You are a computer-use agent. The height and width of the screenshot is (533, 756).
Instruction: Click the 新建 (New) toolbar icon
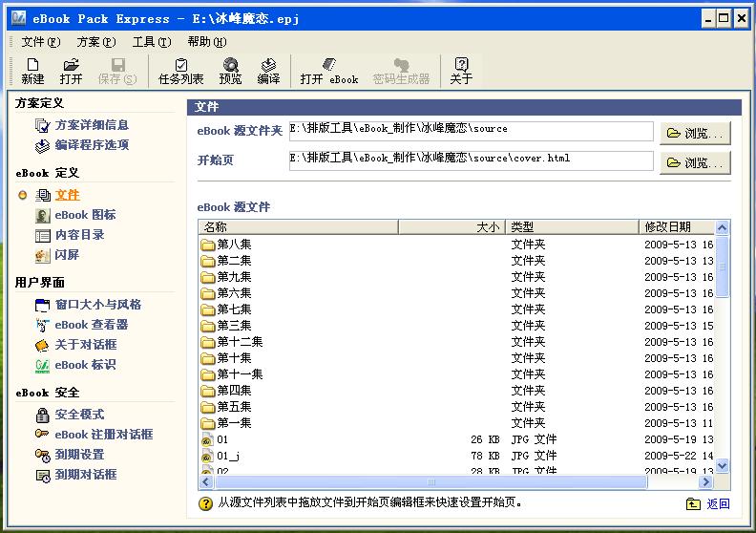(x=32, y=71)
